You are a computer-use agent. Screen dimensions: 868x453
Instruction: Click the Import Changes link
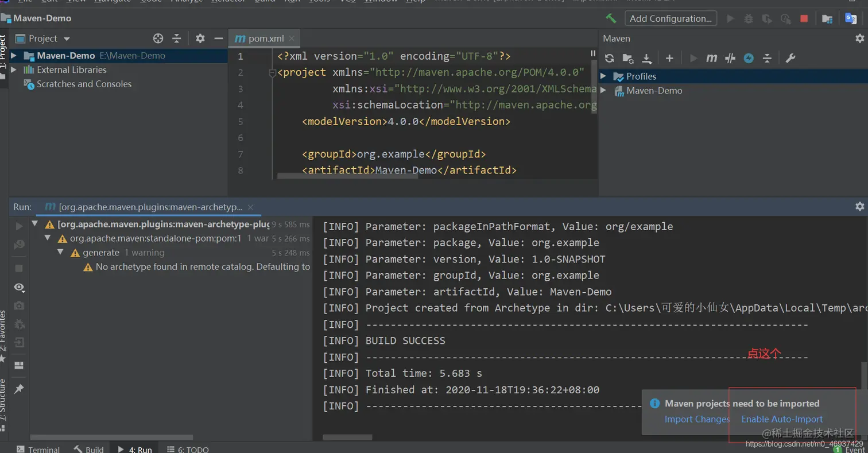pos(697,419)
